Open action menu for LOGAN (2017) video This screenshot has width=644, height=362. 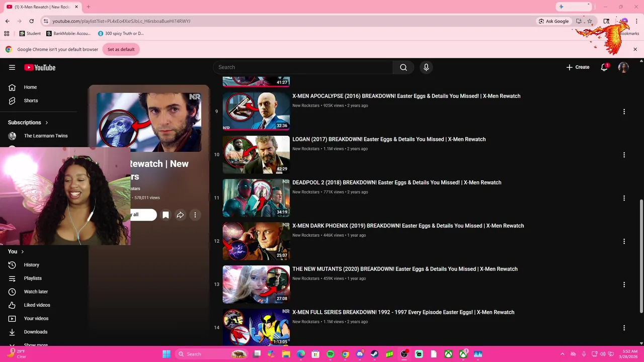point(624,155)
